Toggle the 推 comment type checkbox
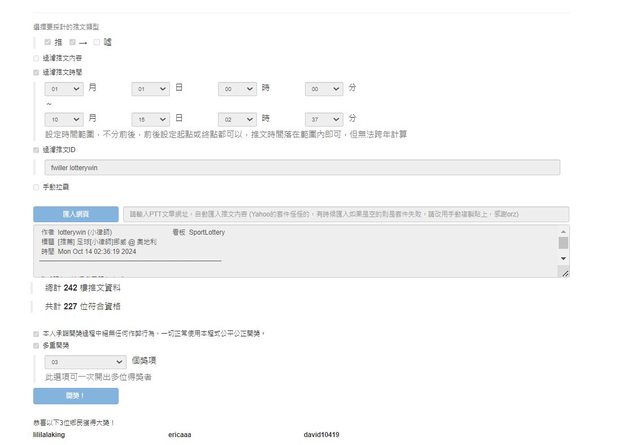Screen dimensions: 640x445 pyautogui.click(x=47, y=43)
